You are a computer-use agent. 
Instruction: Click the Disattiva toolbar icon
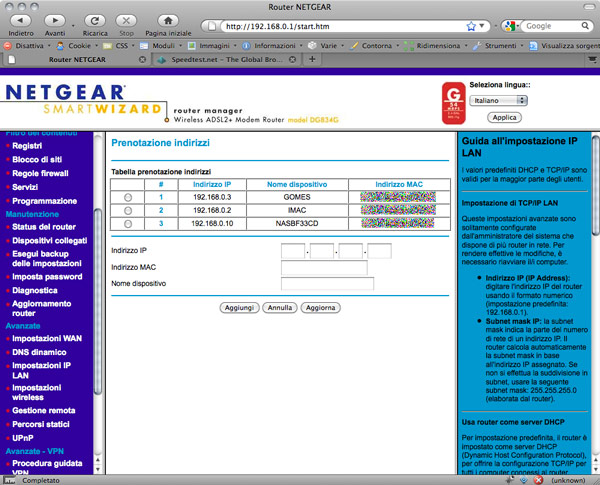[x=7, y=46]
